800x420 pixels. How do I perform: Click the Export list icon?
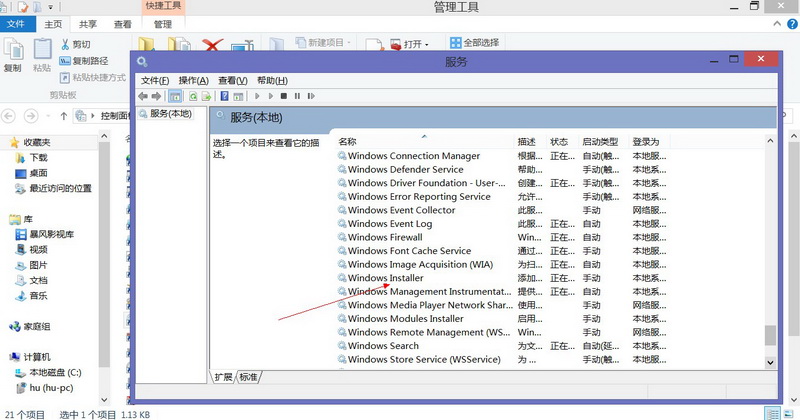206,96
